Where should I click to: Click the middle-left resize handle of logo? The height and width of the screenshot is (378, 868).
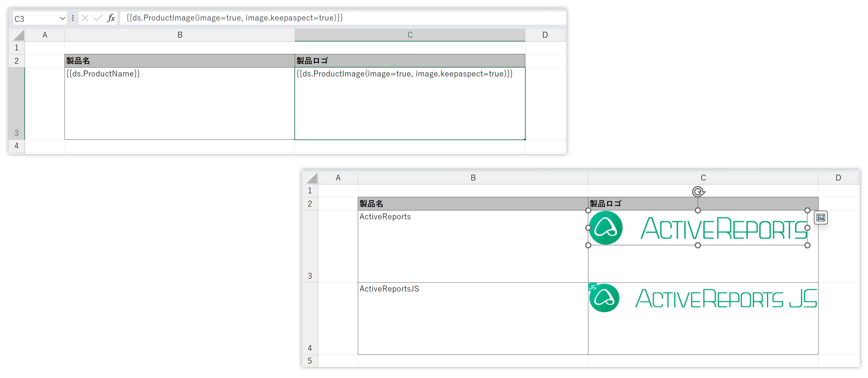pos(588,228)
